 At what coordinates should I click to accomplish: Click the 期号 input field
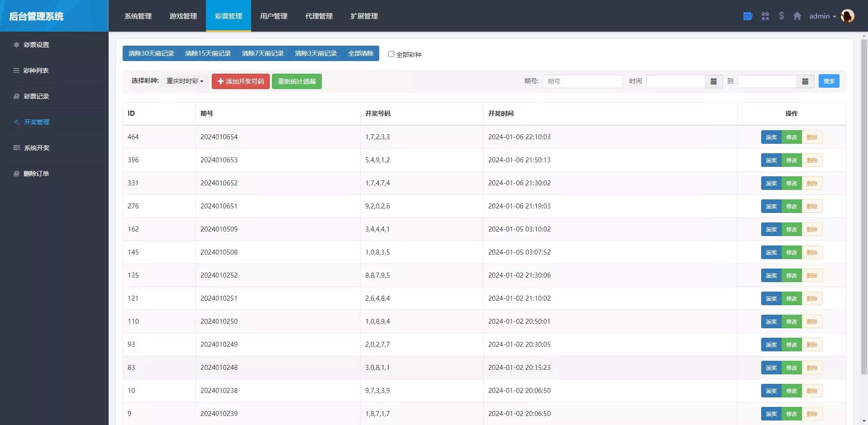coord(582,81)
